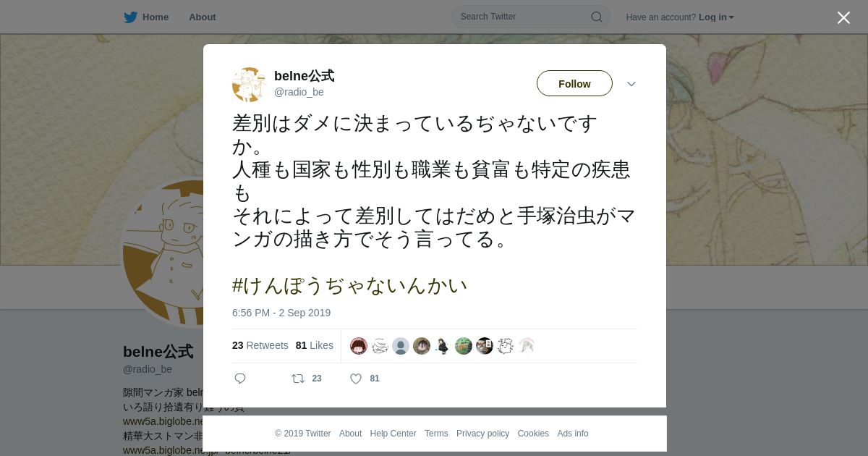Viewport: 868px width, 456px height.
Task: Show the 81 Likes list
Action: click(315, 345)
